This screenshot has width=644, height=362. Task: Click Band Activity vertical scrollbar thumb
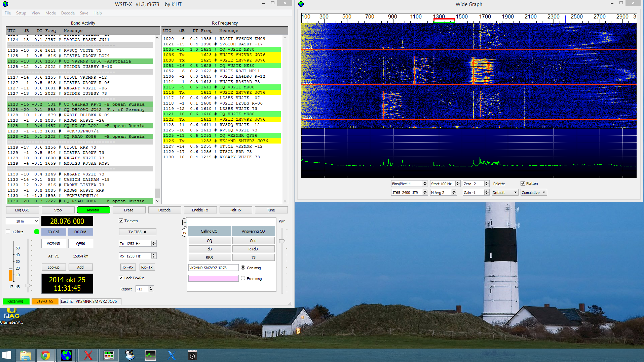[157, 193]
